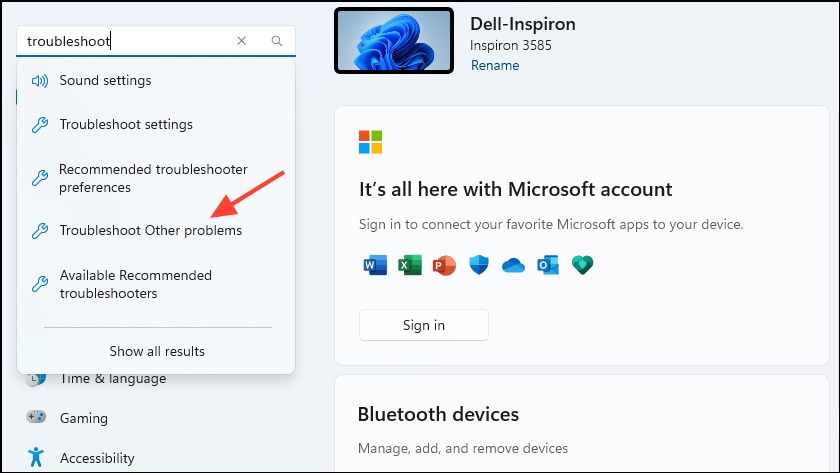
Task: Click the Dell-Inspiron desktop wallpaper thumbnail
Action: click(394, 41)
